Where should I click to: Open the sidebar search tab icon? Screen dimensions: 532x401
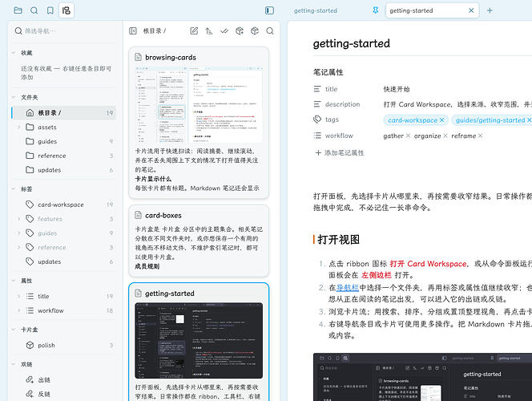tap(34, 10)
